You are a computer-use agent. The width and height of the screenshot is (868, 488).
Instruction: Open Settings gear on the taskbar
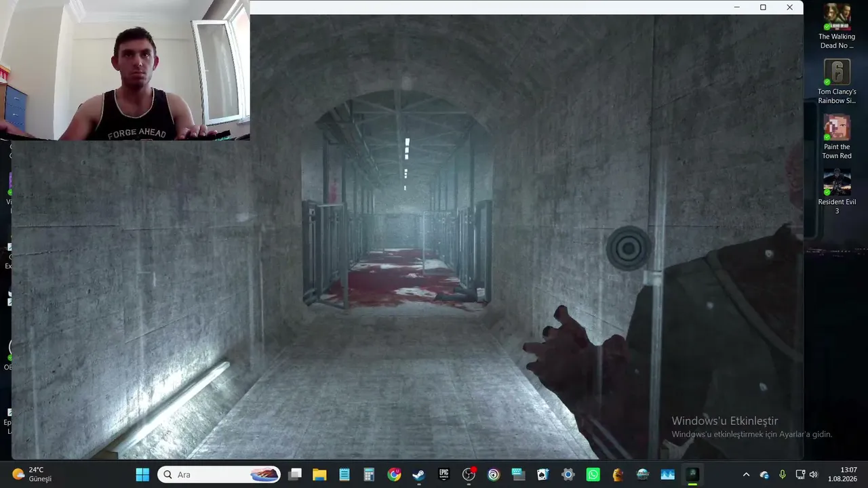[568, 474]
